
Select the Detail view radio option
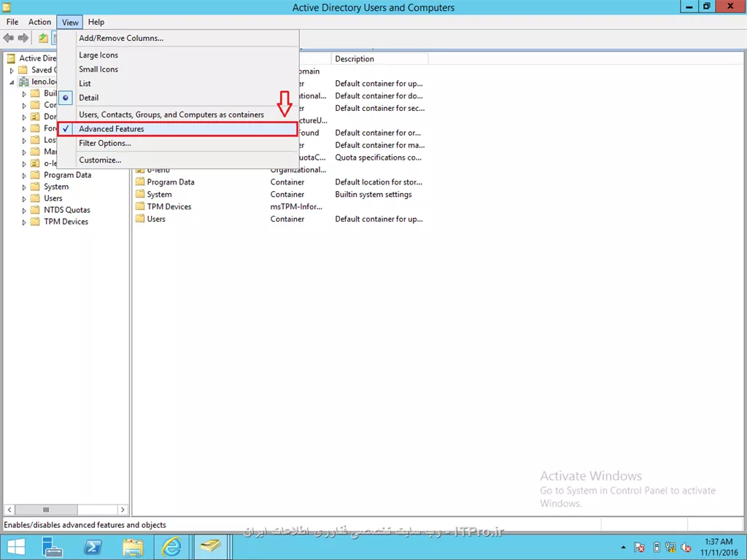(x=178, y=98)
